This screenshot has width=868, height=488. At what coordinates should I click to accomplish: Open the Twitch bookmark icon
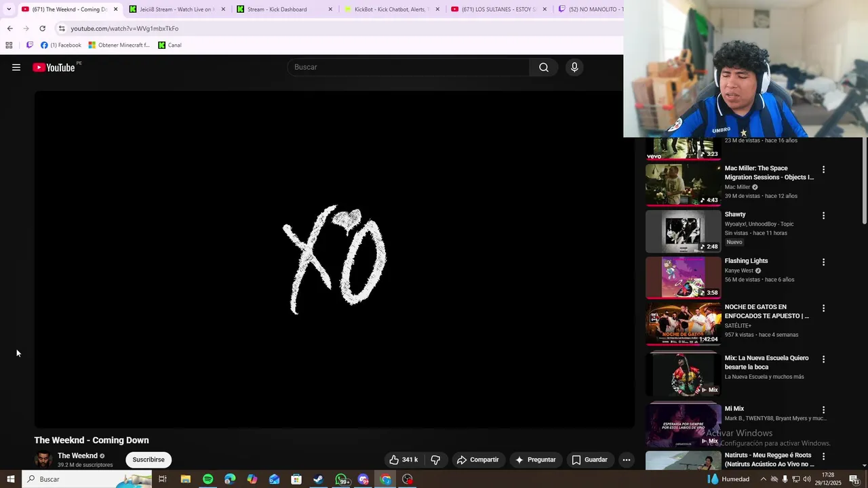click(x=30, y=45)
